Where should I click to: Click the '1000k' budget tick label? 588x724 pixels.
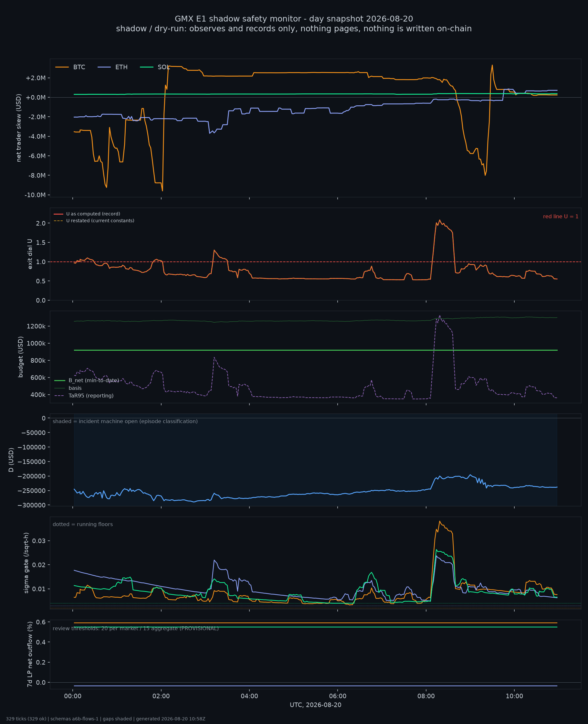click(37, 343)
